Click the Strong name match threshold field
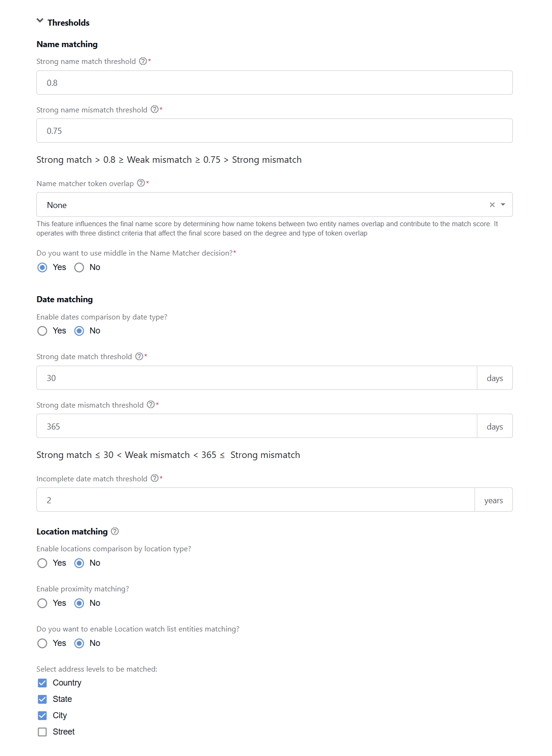552x756 pixels. tap(274, 83)
